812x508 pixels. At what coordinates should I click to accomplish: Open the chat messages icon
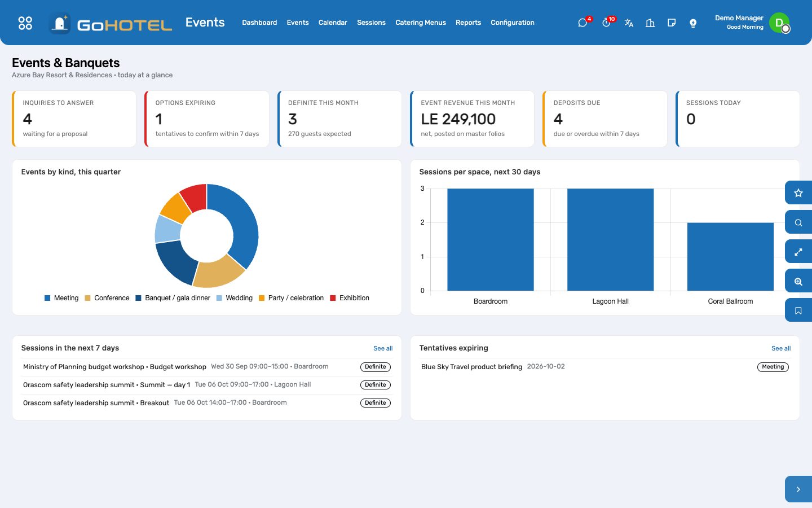tap(582, 23)
